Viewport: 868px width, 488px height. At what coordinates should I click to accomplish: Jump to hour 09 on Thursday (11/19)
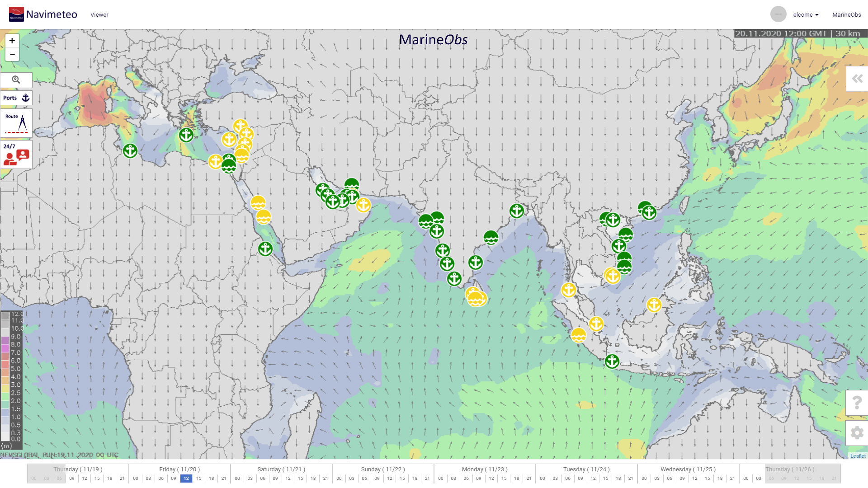coord(72,479)
